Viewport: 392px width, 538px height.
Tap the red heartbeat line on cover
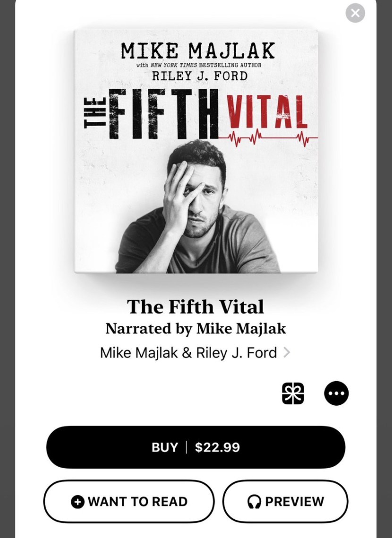268,138
